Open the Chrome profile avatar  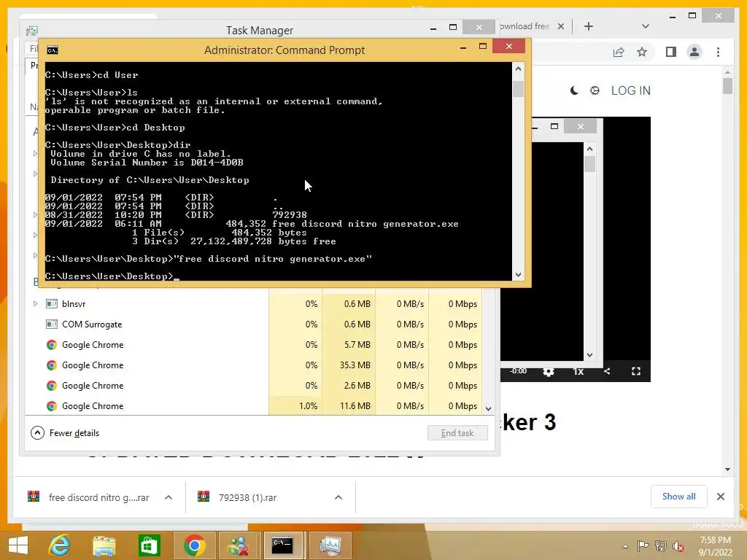click(x=694, y=52)
